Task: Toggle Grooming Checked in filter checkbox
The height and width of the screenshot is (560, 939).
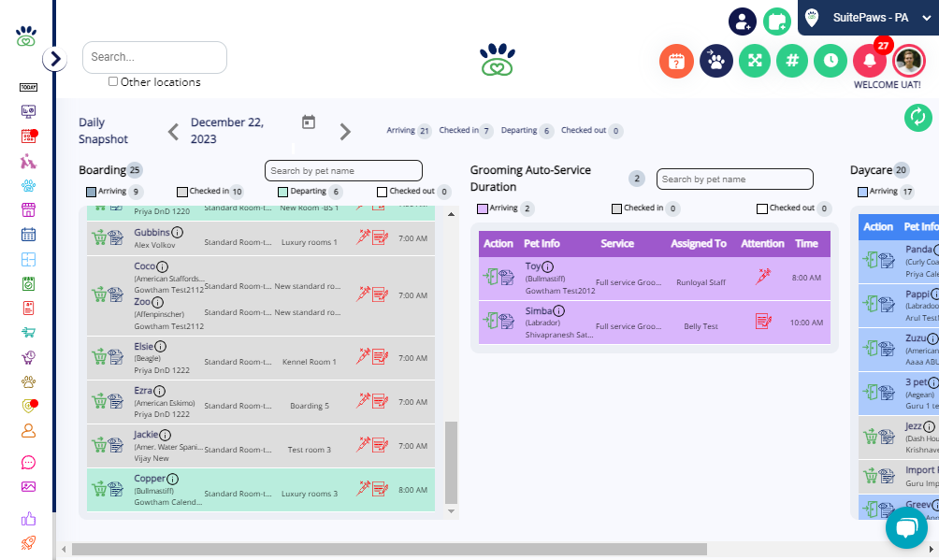Action: [616, 208]
